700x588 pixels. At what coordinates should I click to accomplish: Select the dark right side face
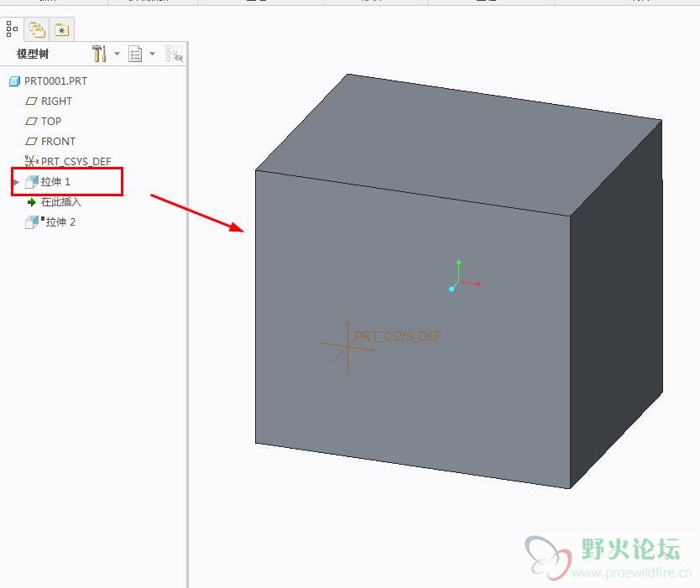[616, 304]
